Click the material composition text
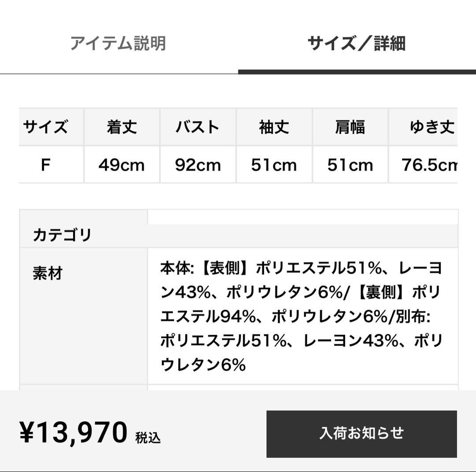The image size is (476, 472). click(x=301, y=316)
